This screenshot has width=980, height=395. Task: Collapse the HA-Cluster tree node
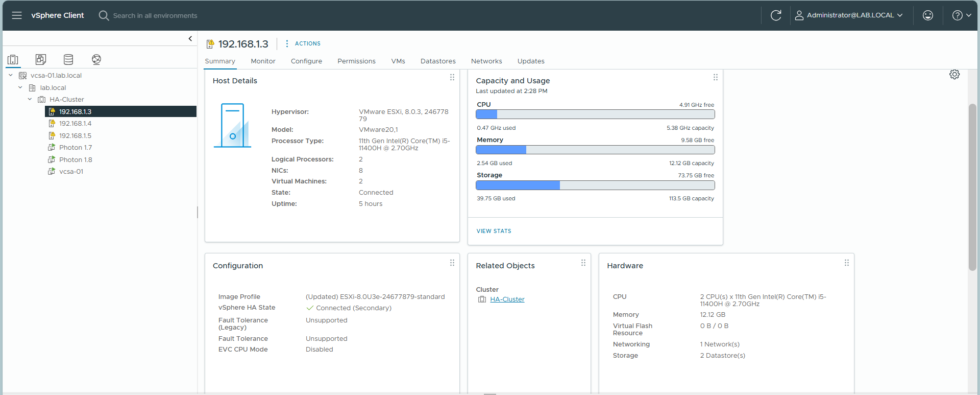[x=30, y=99]
